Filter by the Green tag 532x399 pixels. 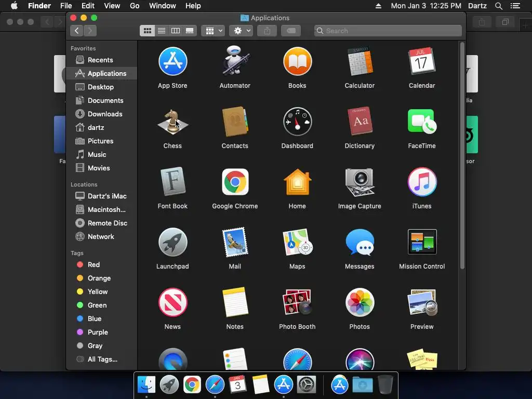coord(102,305)
